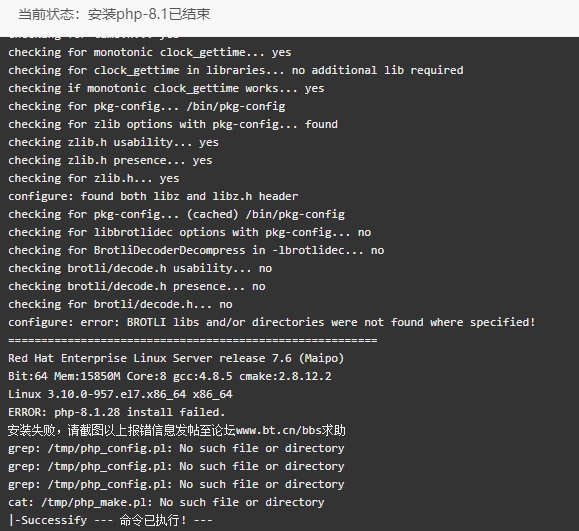Click the 'checking for libbrotlidec options' line

(189, 232)
